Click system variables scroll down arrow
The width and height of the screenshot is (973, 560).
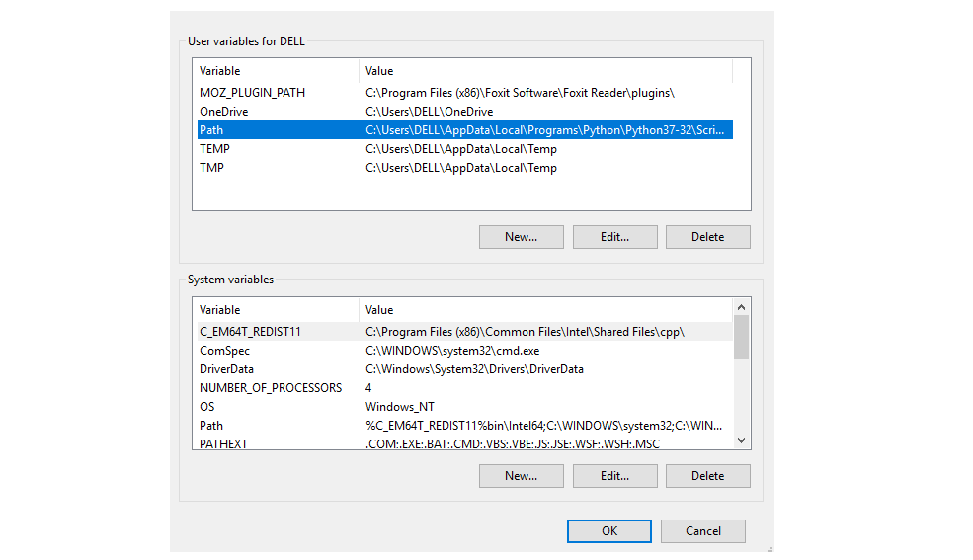point(741,440)
